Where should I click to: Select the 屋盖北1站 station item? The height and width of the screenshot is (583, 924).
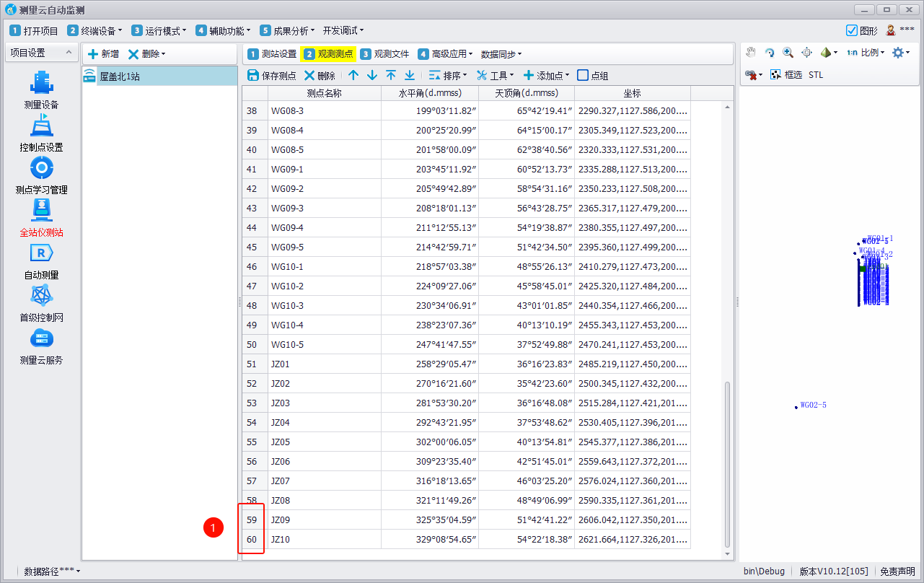point(120,76)
